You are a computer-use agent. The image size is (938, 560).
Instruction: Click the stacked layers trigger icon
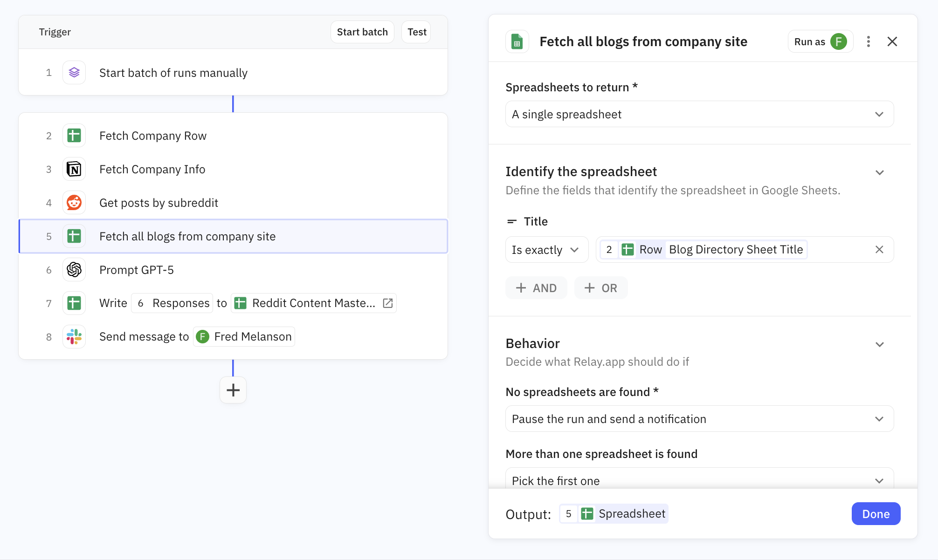(x=74, y=73)
